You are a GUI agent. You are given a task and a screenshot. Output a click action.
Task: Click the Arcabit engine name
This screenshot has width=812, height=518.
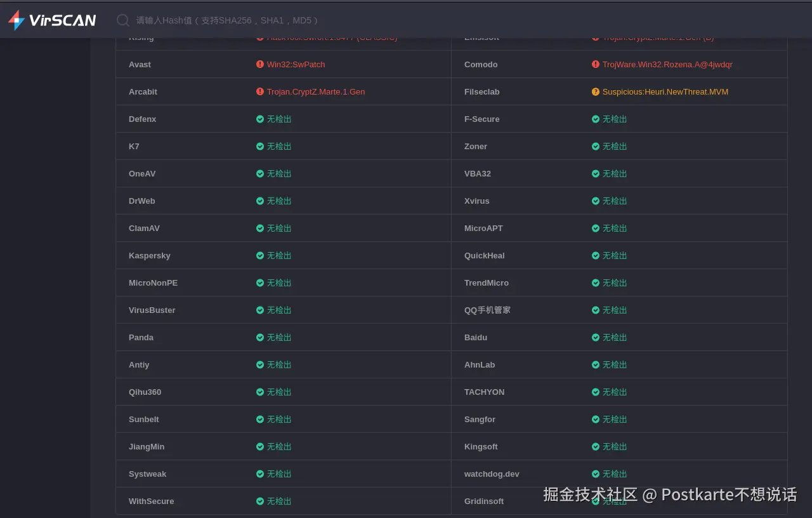click(x=143, y=92)
